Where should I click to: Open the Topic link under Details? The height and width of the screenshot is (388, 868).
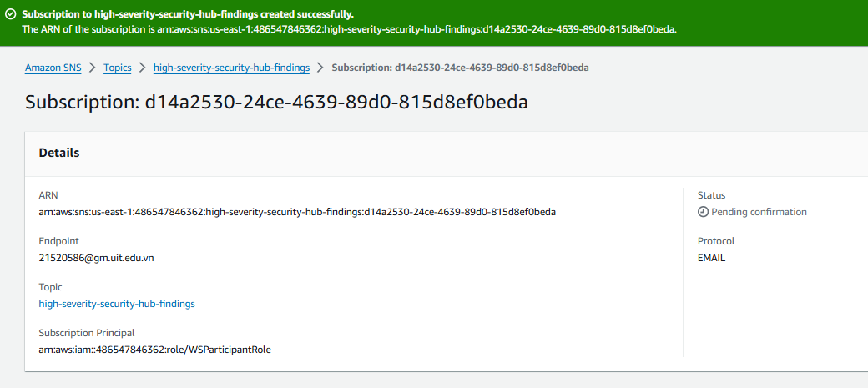(117, 304)
